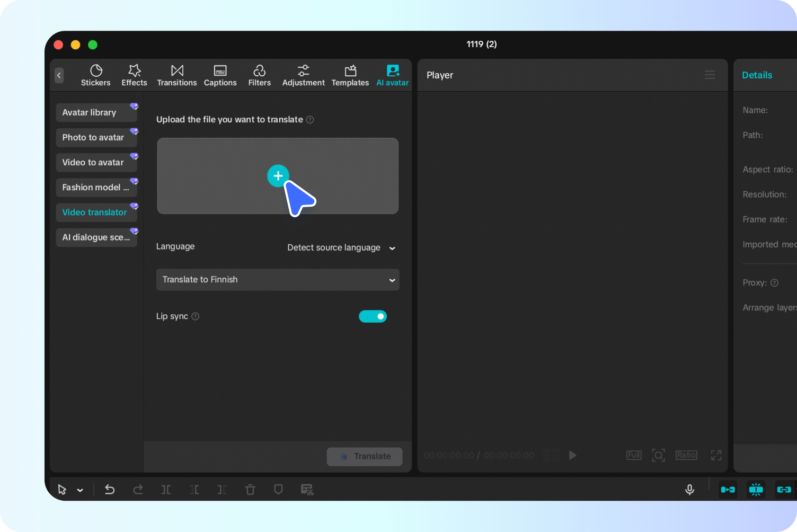Viewport: 797px width, 532px height.
Task: Open the Transitions panel
Action: pos(176,75)
